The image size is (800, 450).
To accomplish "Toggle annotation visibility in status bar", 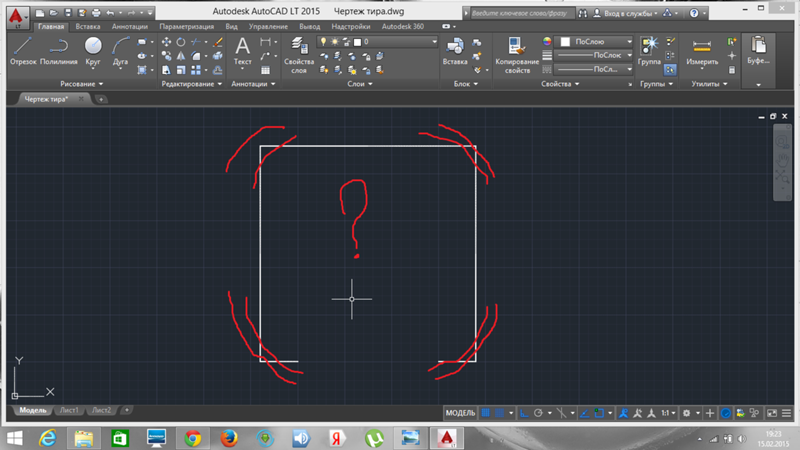I will click(623, 413).
